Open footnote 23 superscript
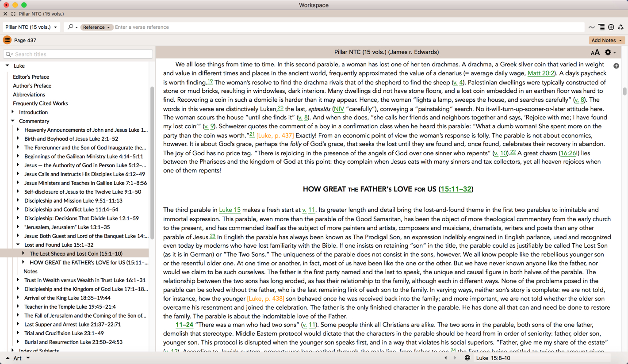The height and width of the screenshot is (364, 628). [x=213, y=236]
